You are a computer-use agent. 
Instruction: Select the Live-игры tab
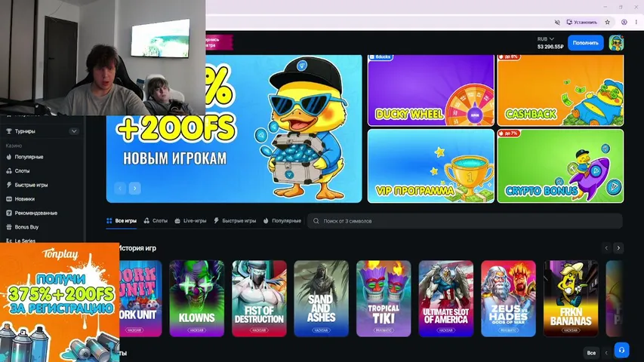190,221
